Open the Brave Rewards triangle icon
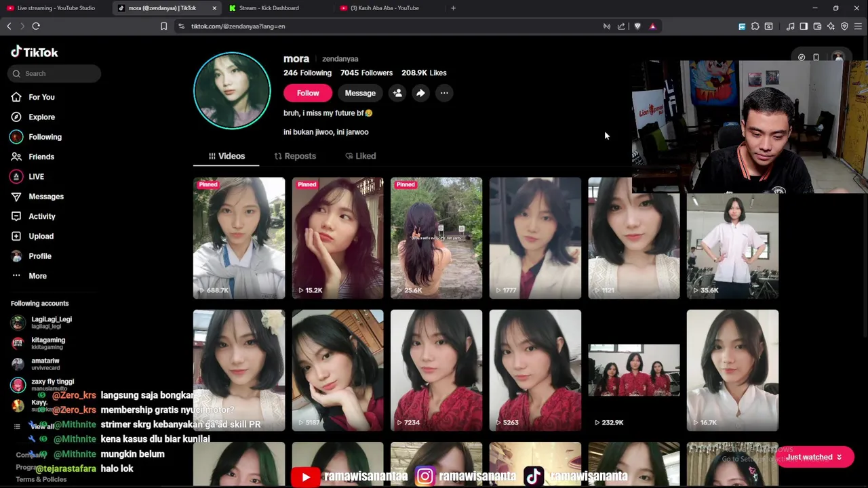 (x=652, y=26)
